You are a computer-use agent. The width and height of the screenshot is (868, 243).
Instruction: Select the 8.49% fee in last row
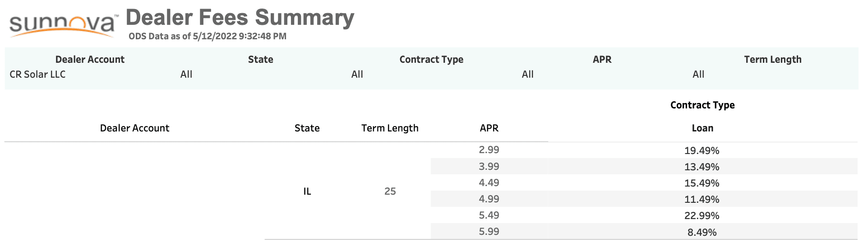coord(702,233)
